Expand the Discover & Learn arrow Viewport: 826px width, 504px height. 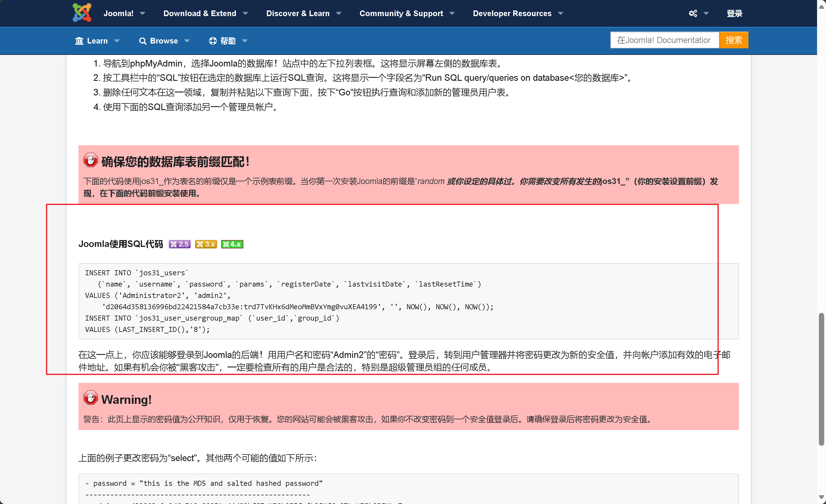338,13
